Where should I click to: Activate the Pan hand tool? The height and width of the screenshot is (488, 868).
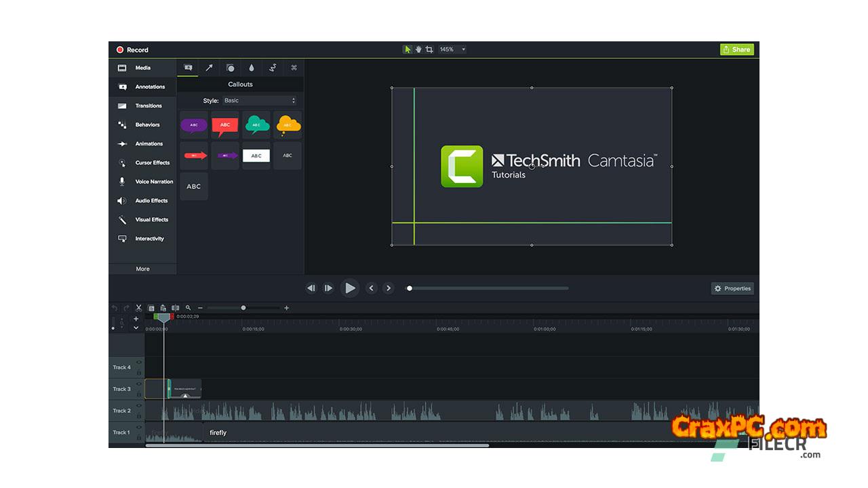pos(418,49)
